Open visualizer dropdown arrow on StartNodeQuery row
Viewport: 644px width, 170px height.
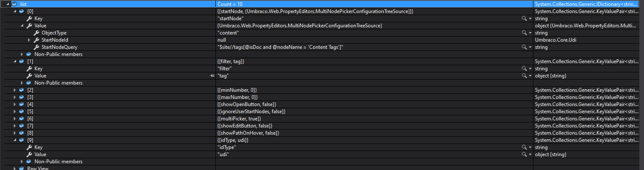pyautogui.click(x=530, y=48)
